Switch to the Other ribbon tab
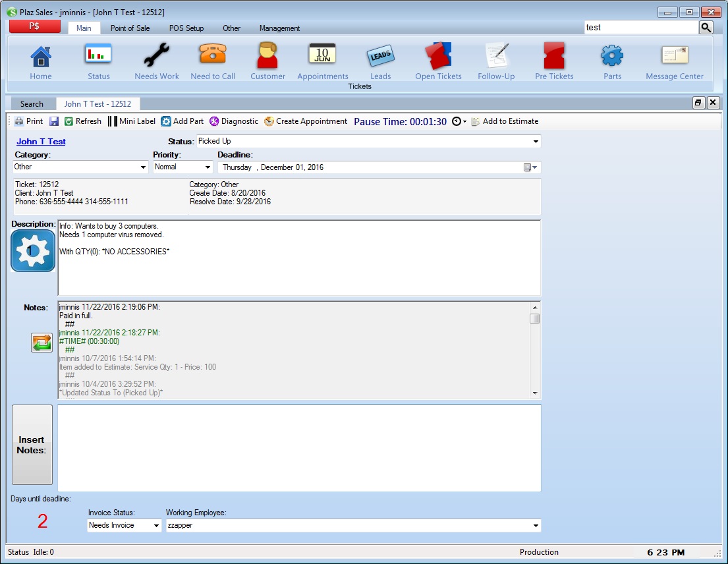The image size is (728, 564). [231, 28]
